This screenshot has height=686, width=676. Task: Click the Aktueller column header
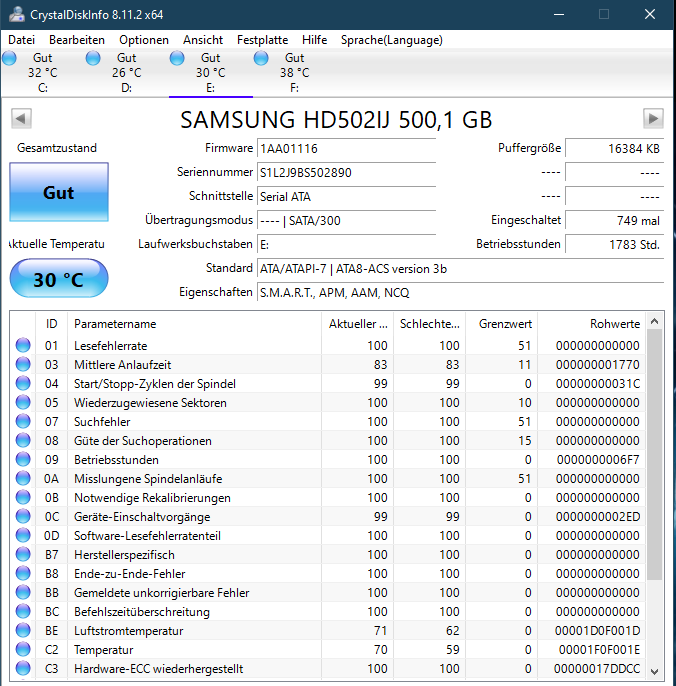click(358, 324)
